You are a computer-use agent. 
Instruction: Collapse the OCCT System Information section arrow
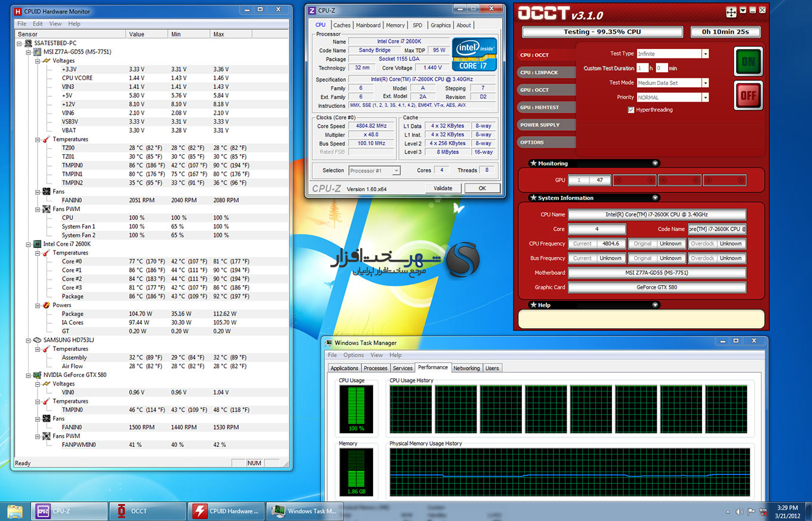coord(655,198)
